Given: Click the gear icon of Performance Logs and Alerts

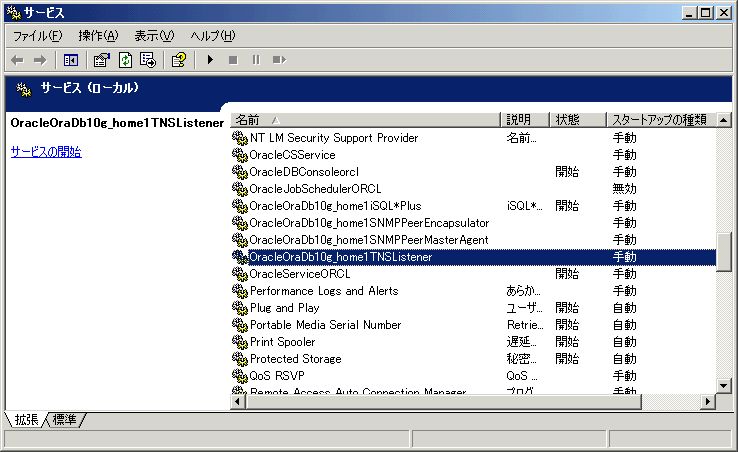Looking at the screenshot, I should [x=240, y=291].
